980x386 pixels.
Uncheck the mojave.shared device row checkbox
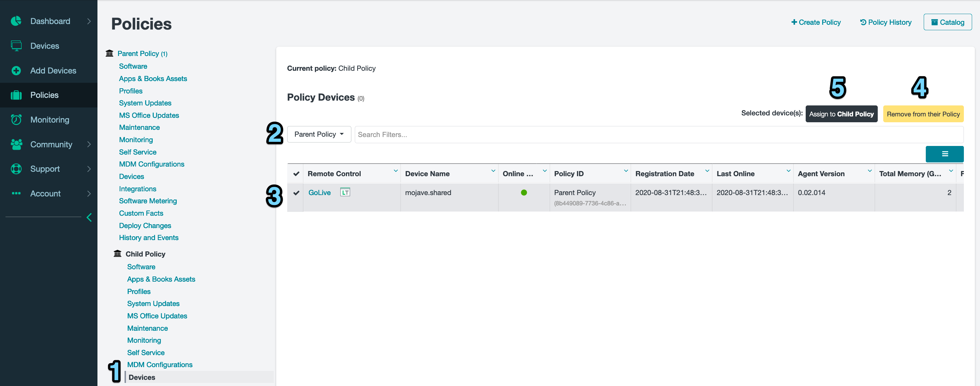[296, 193]
